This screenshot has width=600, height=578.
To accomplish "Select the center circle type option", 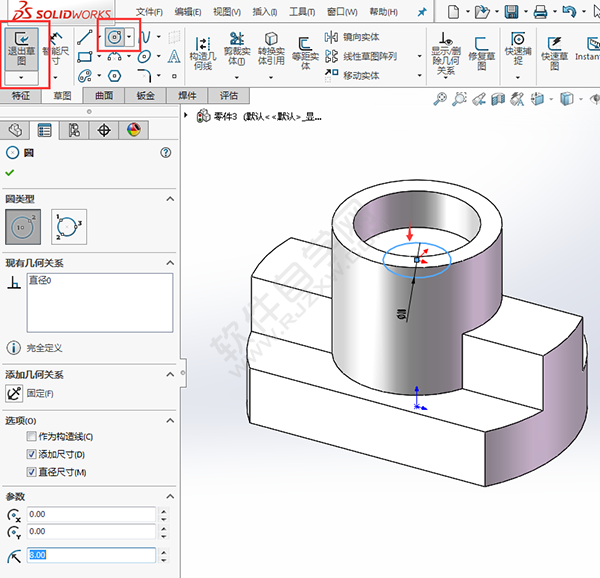I will point(23,227).
